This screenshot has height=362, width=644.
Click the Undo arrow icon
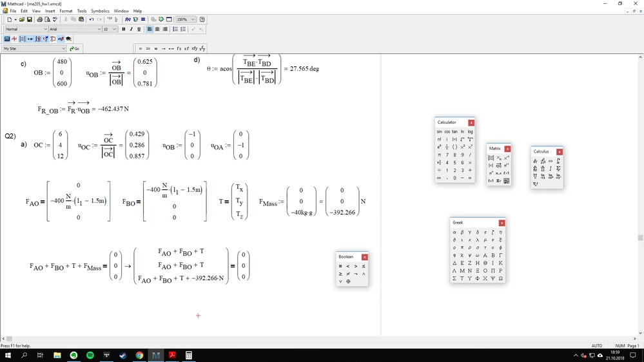coord(92,19)
